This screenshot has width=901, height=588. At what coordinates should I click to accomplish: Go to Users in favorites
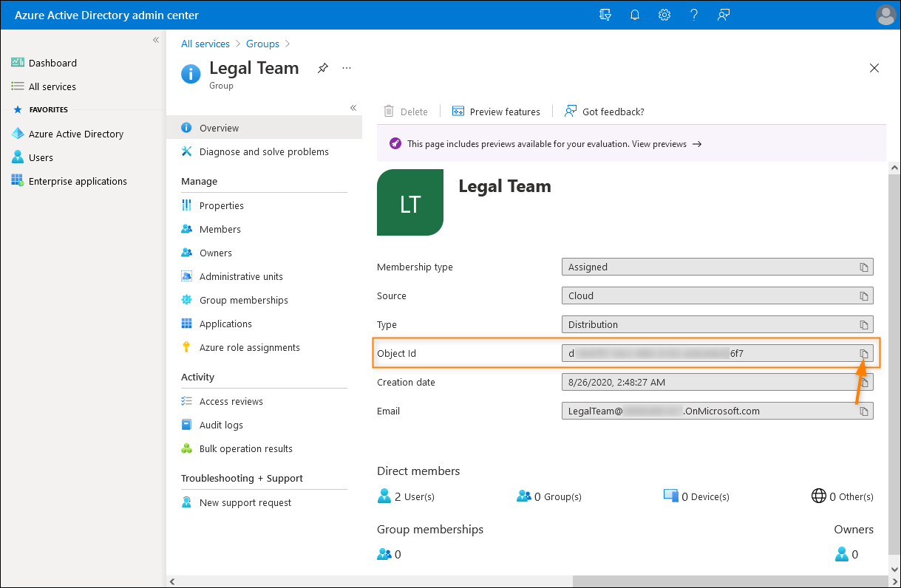click(x=41, y=157)
